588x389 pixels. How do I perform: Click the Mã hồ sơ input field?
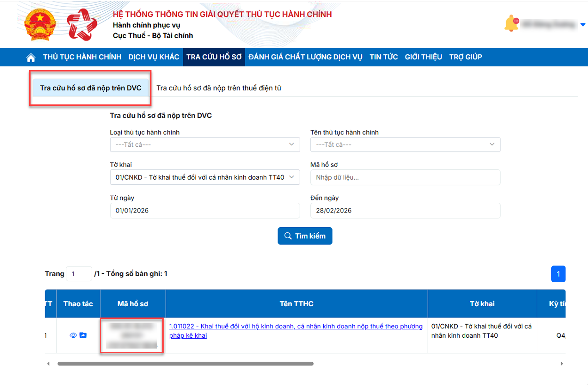(x=405, y=177)
